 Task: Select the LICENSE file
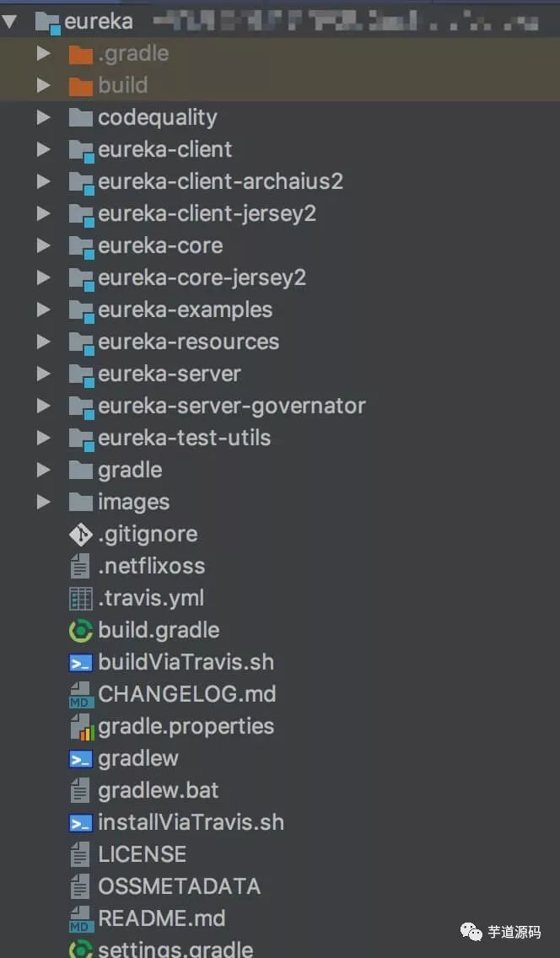tap(143, 854)
